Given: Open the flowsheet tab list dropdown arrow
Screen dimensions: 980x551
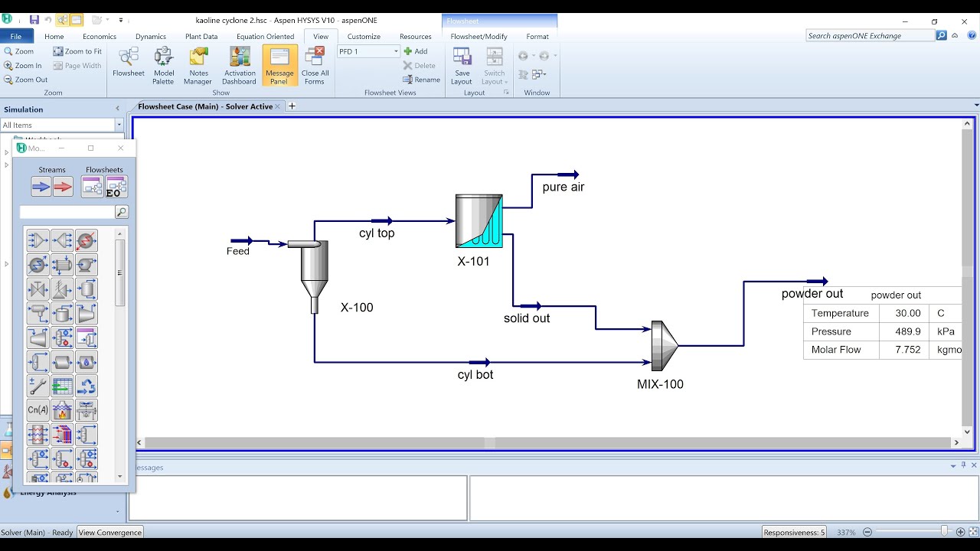Looking at the screenshot, I should (x=975, y=106).
